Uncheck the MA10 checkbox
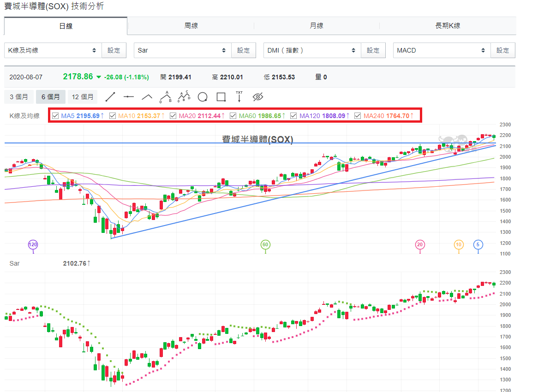Screen dimensions: 538x392 coord(112,116)
